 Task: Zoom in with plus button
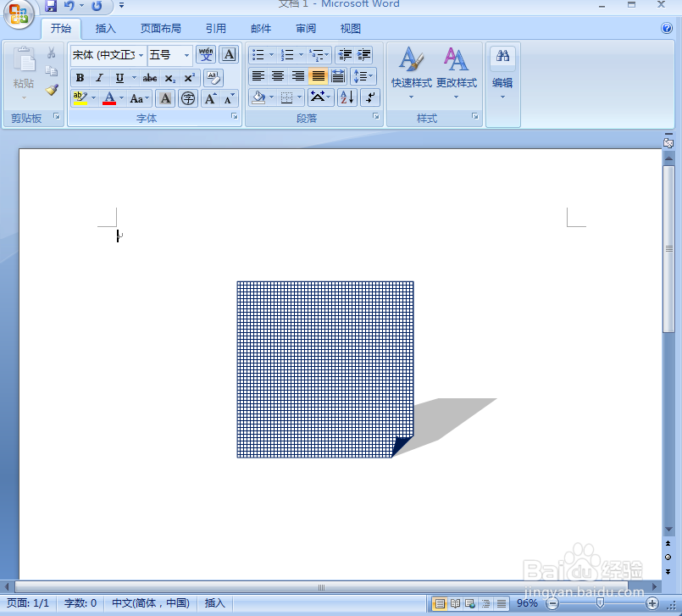(x=652, y=603)
